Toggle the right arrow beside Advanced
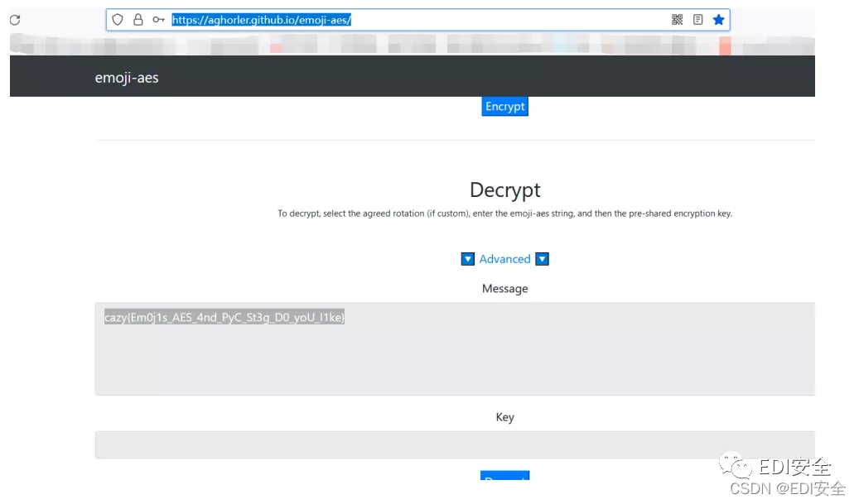This screenshot has height=504, width=859. coord(542,259)
